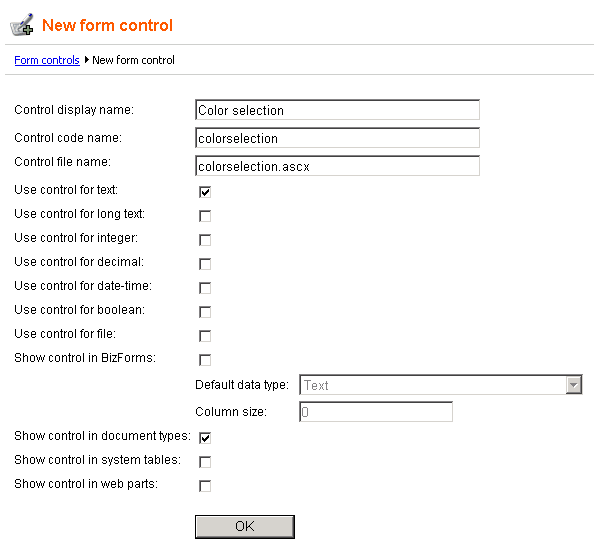Enable Use control for date-time
Image resolution: width=598 pixels, height=555 pixels.
pos(205,288)
